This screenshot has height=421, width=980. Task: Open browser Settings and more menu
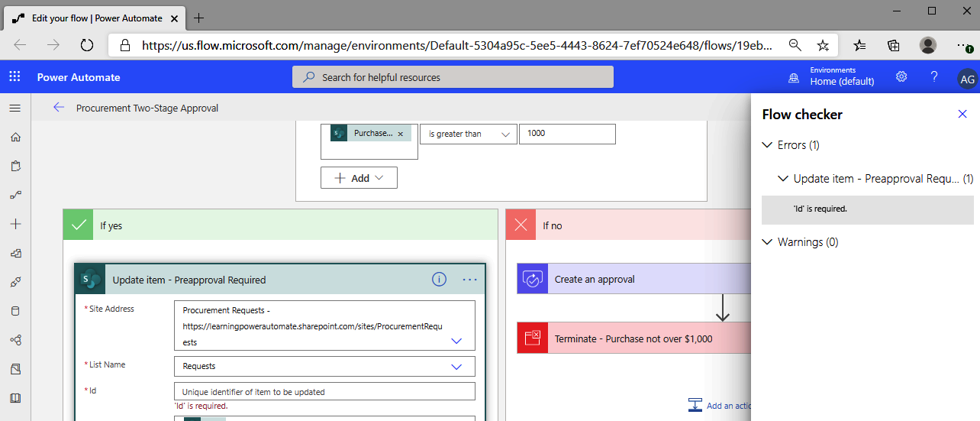pyautogui.click(x=964, y=45)
